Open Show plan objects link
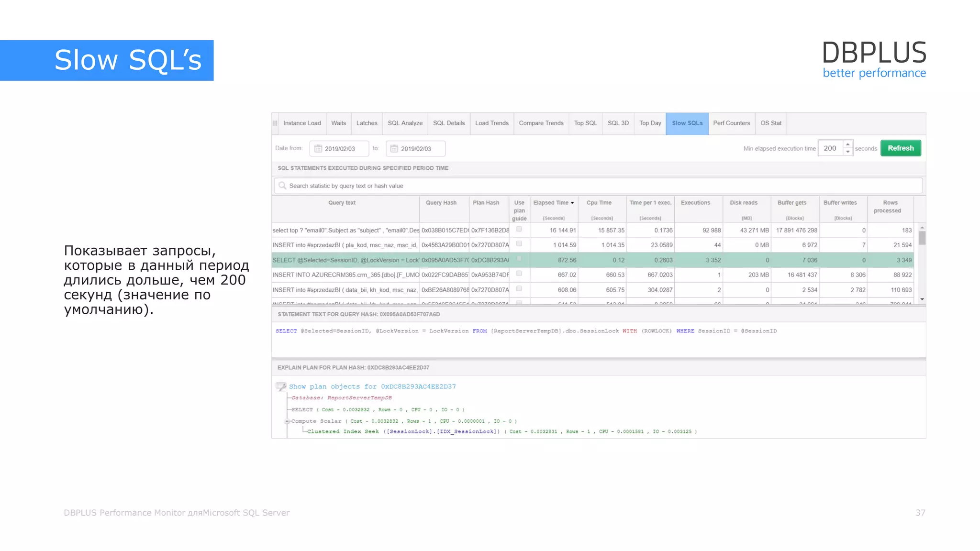Screen dimensions: 980x551 (372, 386)
